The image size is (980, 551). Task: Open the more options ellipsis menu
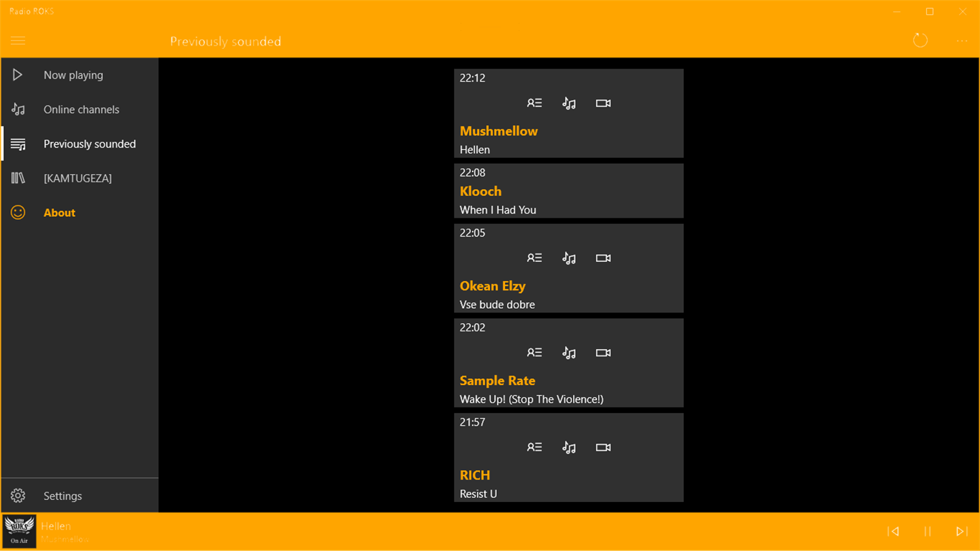point(962,41)
